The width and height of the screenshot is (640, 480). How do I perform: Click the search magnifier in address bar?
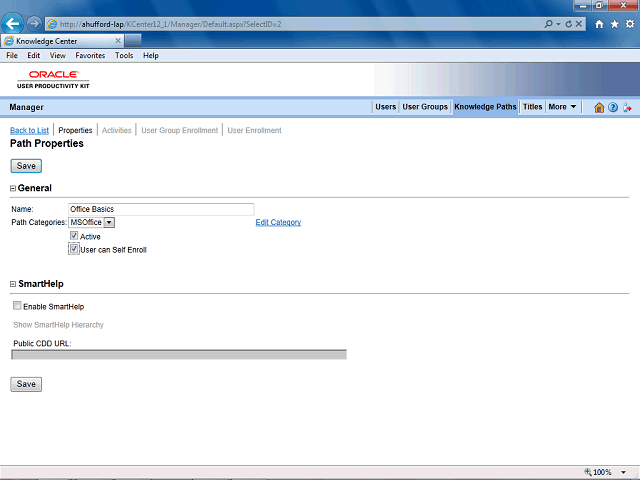[x=549, y=24]
